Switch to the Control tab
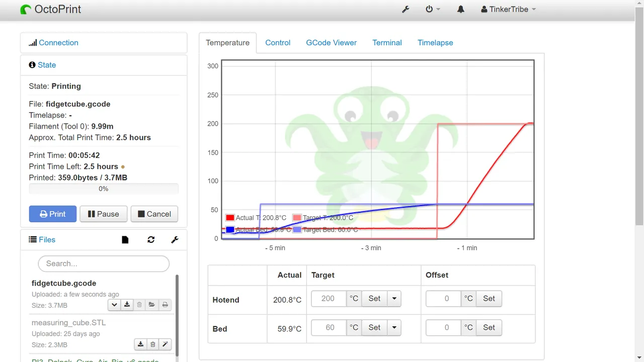Viewport: 644px width, 362px height. pyautogui.click(x=278, y=43)
